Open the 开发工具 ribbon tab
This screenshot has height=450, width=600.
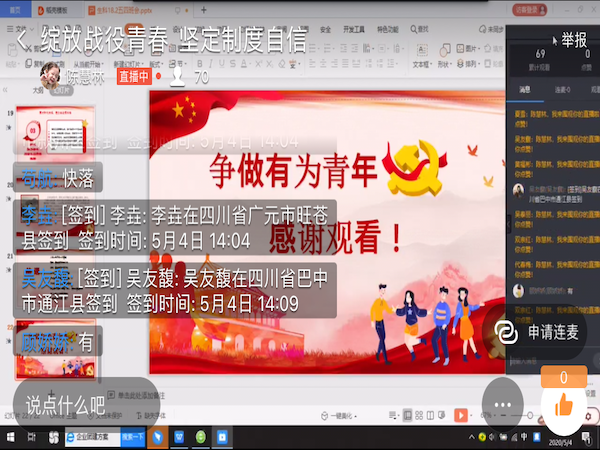[x=354, y=29]
